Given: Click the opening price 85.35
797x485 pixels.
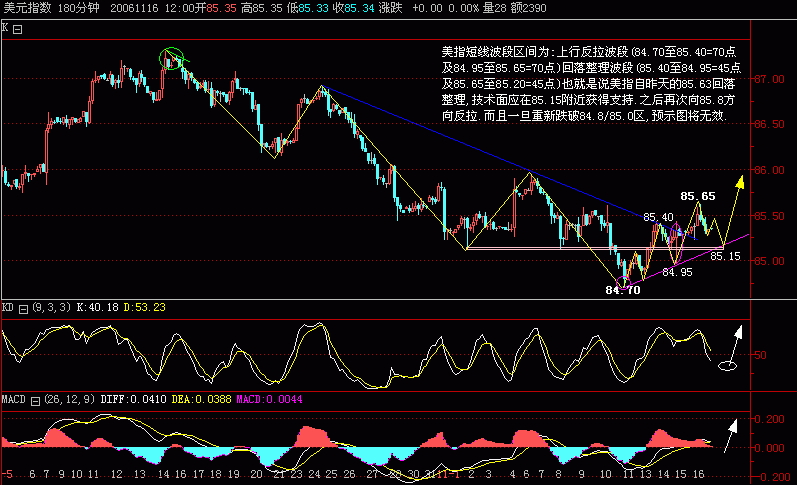Looking at the screenshot, I should (222, 8).
